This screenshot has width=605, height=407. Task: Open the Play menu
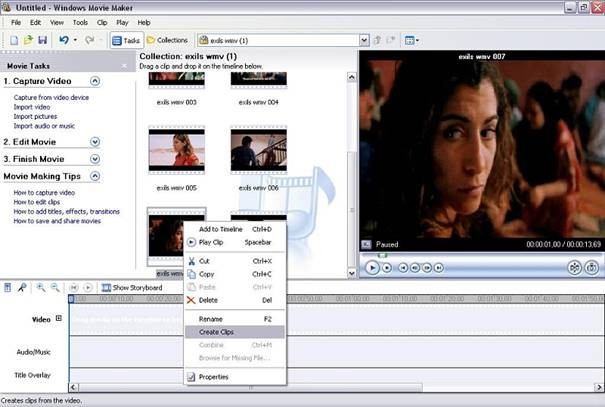tap(122, 22)
